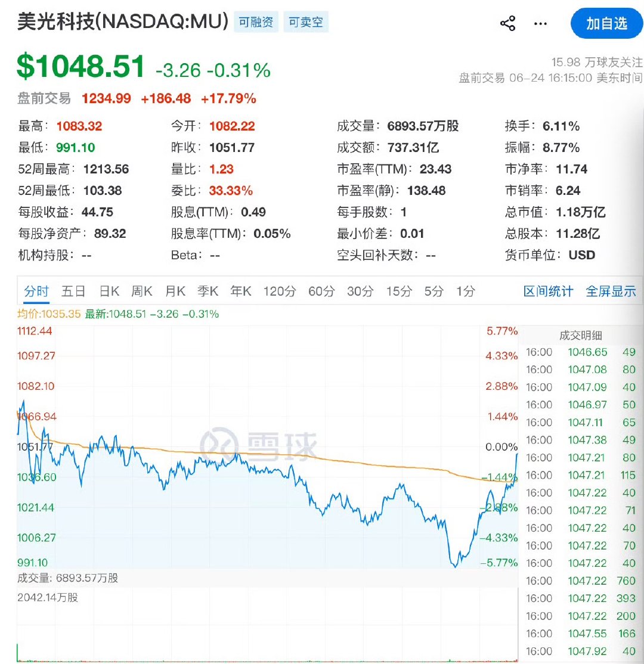
Task: Click the intraday price line chart
Action: click(267, 447)
